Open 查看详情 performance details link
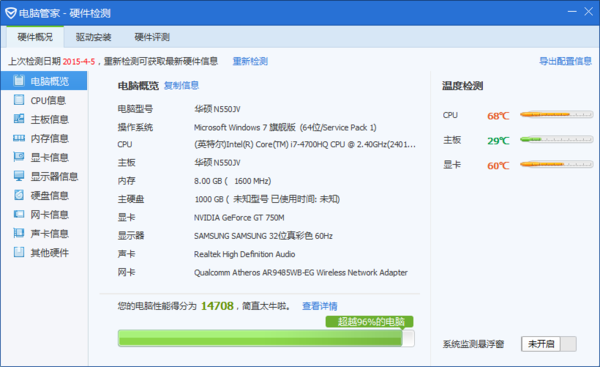 point(320,306)
